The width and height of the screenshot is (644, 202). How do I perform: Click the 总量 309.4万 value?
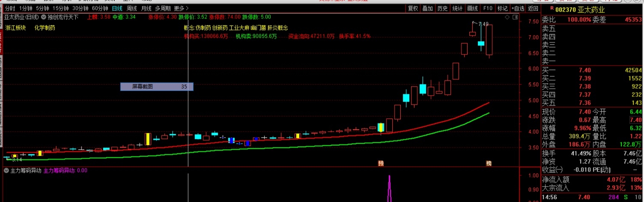(580, 136)
